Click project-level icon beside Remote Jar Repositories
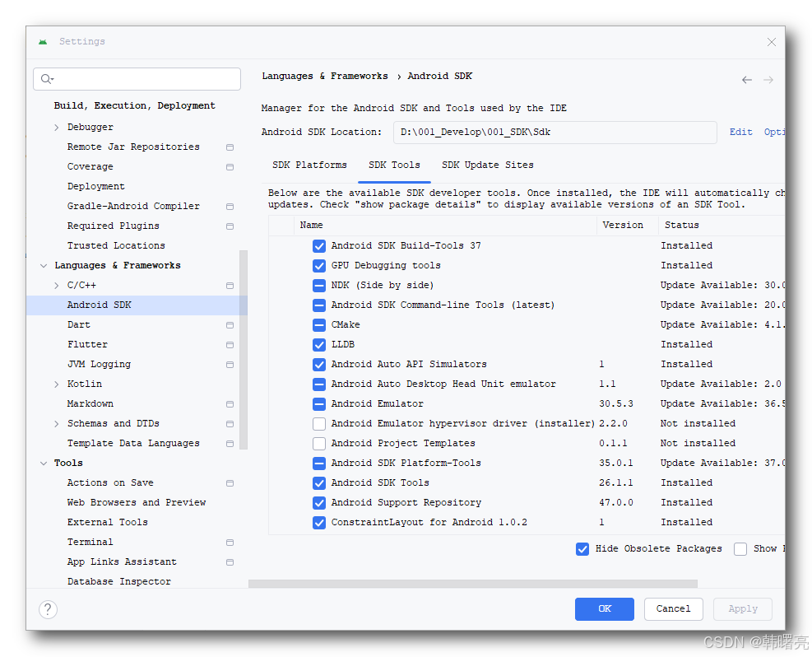Image resolution: width=812 pixels, height=657 pixels. pos(230,147)
